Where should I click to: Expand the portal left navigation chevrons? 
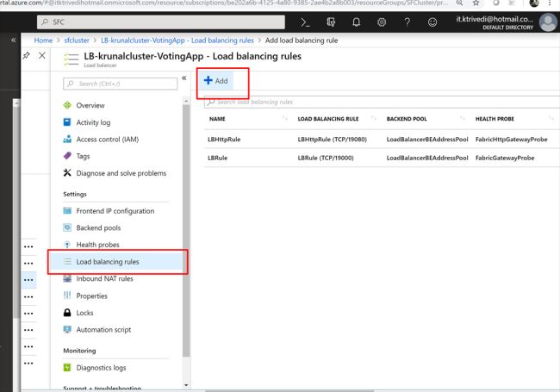[x=13, y=40]
